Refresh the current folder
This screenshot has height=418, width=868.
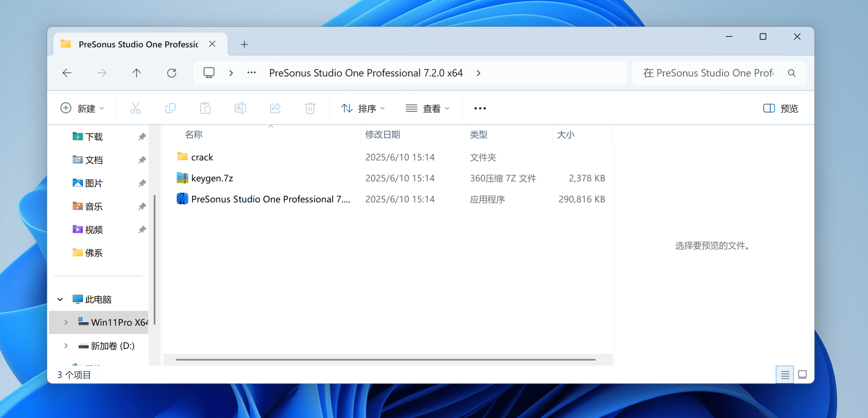point(172,73)
